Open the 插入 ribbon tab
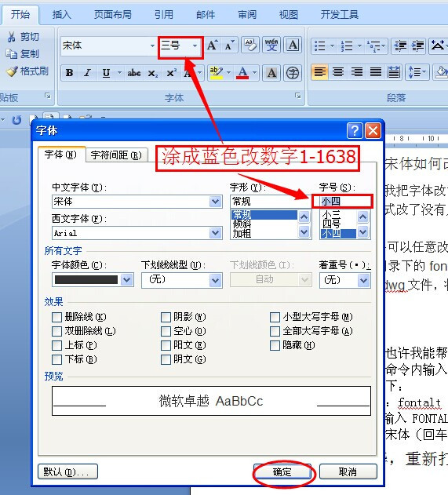 click(x=61, y=15)
